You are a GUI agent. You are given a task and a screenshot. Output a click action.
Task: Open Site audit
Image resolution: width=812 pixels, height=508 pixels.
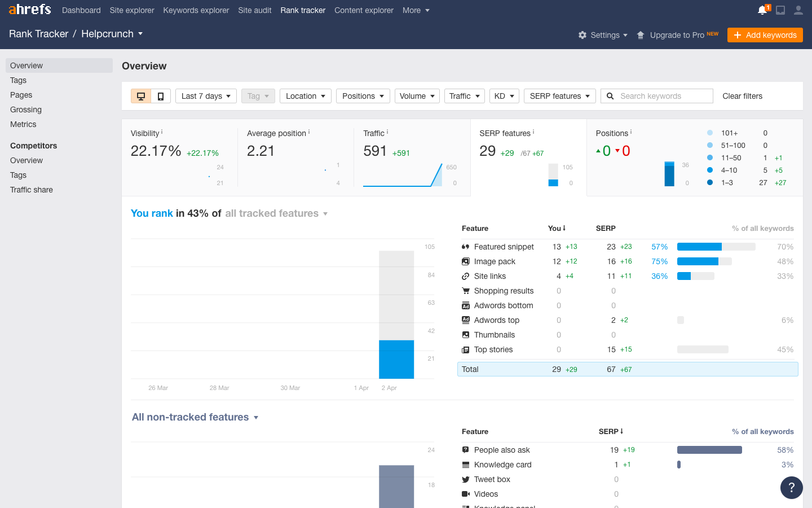click(x=255, y=10)
